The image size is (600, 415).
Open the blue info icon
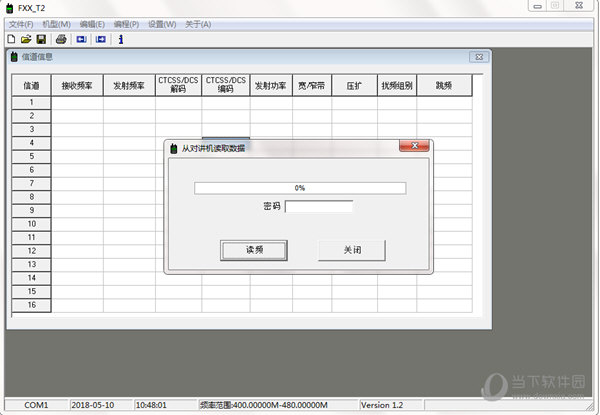(x=121, y=39)
